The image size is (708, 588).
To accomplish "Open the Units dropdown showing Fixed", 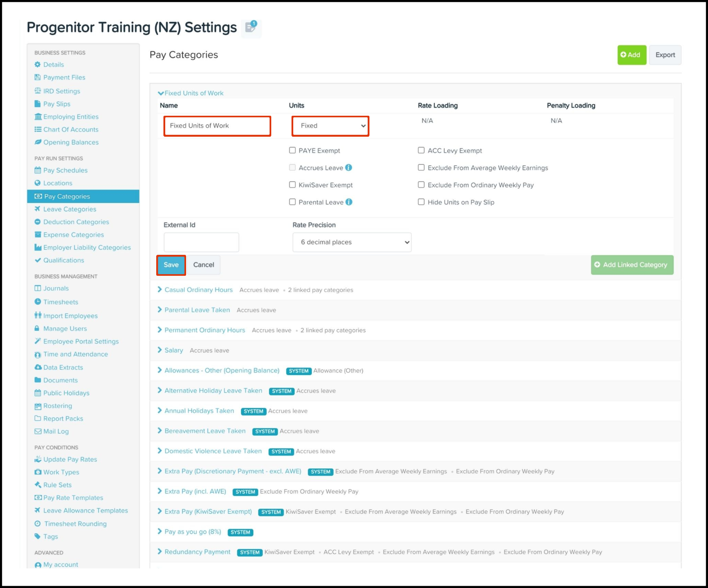I will coord(330,126).
